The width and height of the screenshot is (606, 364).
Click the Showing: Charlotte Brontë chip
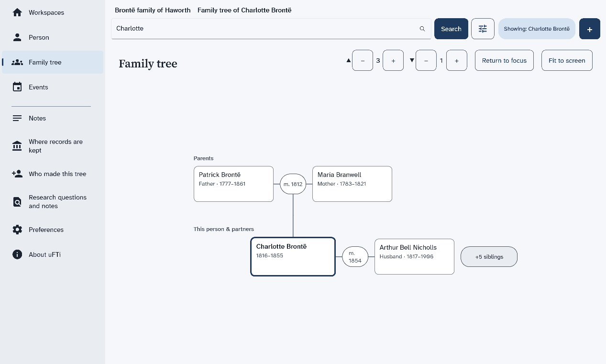[537, 29]
